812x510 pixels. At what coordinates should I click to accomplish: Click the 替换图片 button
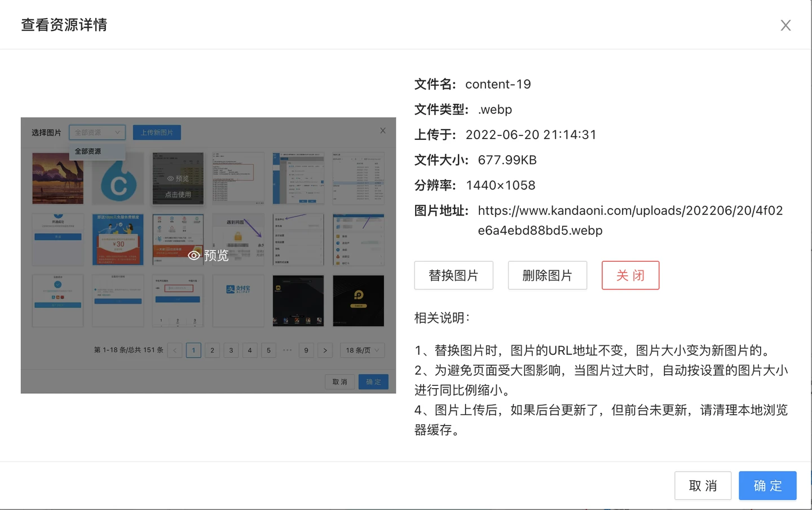453,275
